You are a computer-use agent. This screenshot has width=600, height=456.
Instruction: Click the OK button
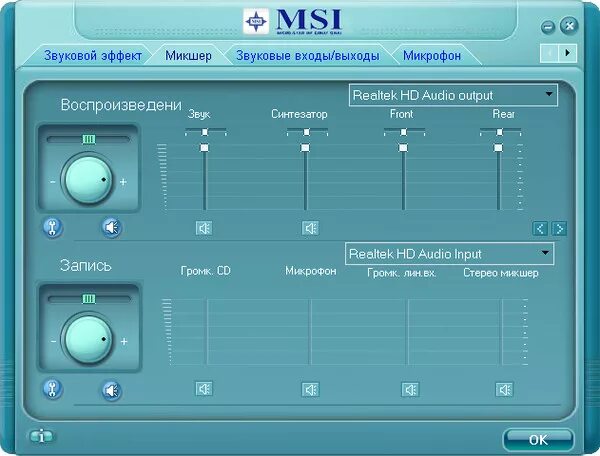538,440
